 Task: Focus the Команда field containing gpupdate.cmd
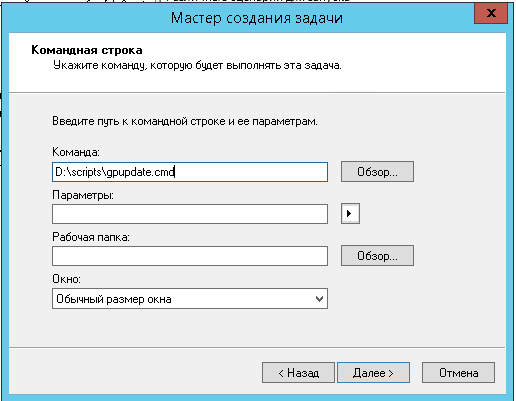[x=190, y=172]
